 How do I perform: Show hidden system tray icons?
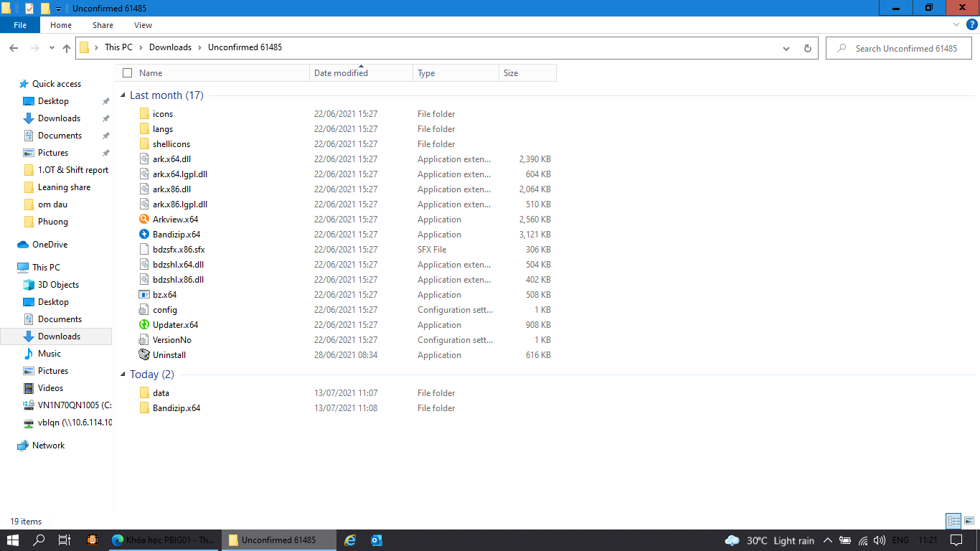828,540
